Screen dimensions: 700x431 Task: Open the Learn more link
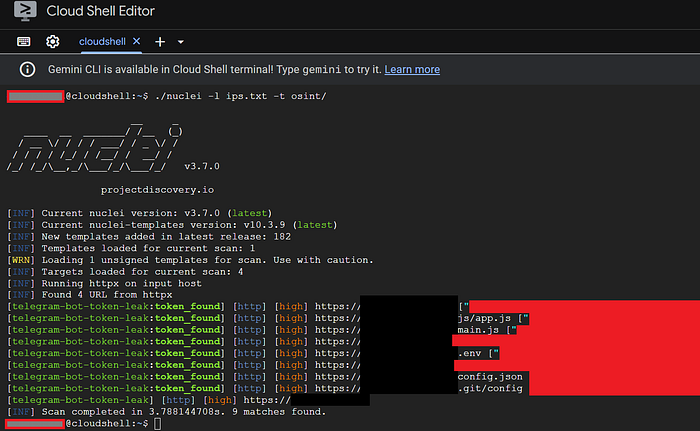[412, 69]
